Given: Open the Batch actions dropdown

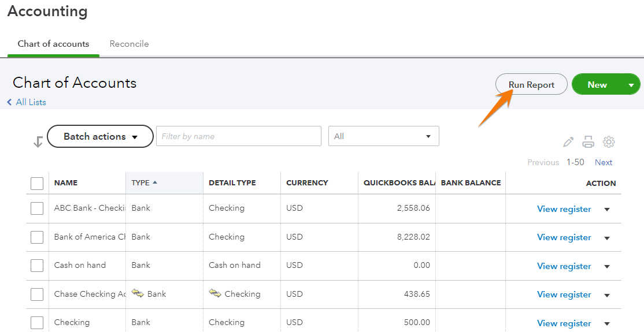Looking at the screenshot, I should point(100,137).
